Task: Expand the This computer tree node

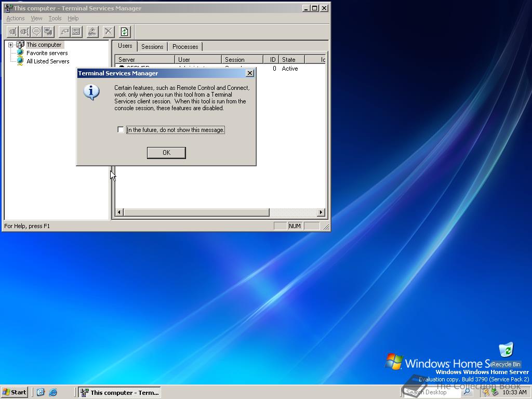Action: pos(10,45)
